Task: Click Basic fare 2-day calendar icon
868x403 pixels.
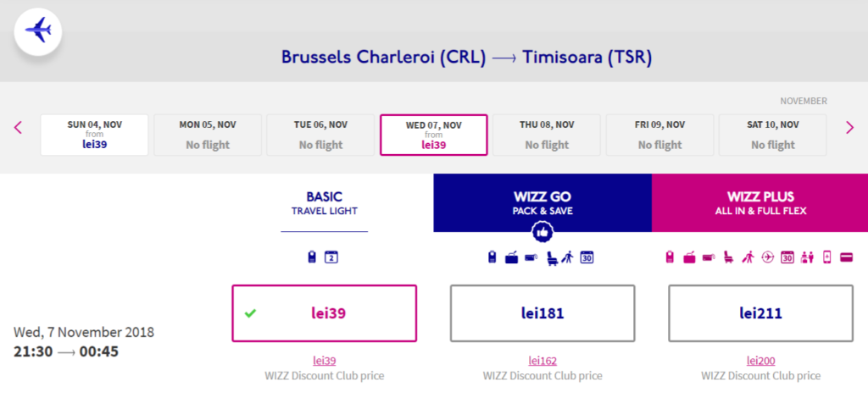Action: pyautogui.click(x=331, y=257)
